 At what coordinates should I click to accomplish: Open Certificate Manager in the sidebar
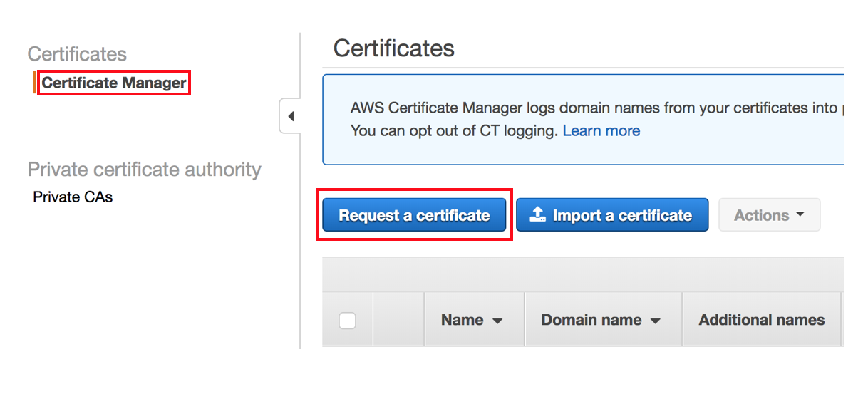(x=114, y=83)
